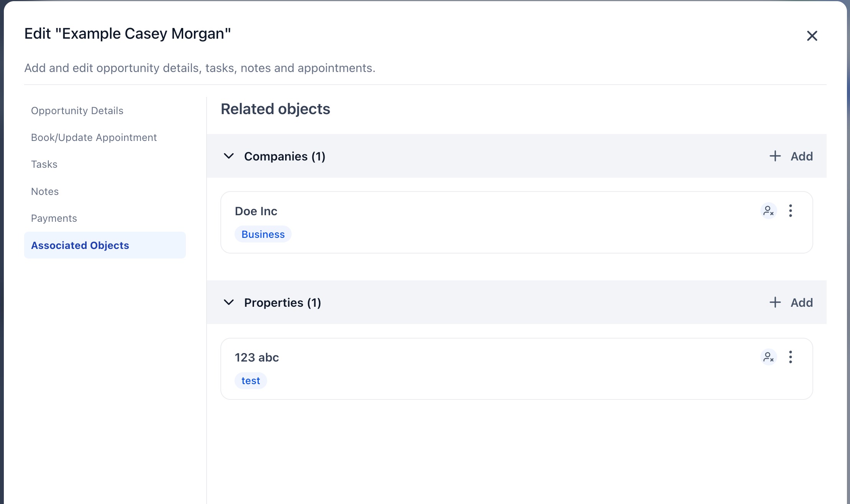Click the remove-association icon on Doe Inc
This screenshot has width=850, height=504.
click(x=768, y=211)
